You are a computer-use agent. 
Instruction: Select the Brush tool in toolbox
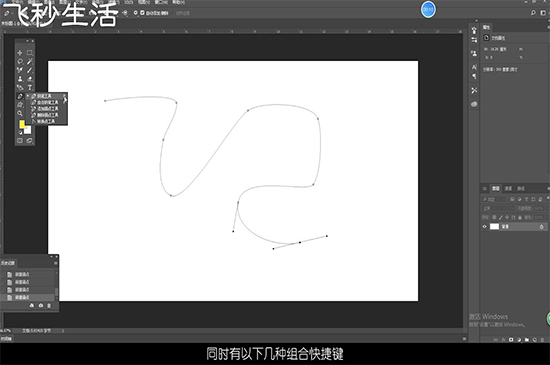pyautogui.click(x=30, y=70)
